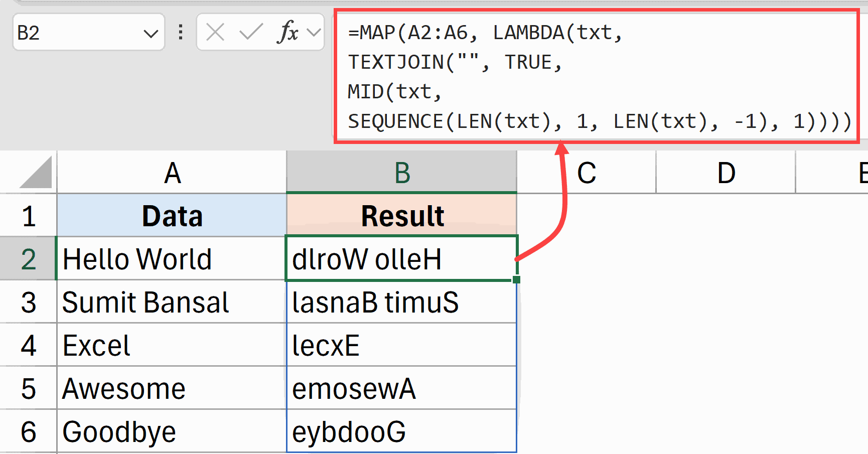Viewport: 868px width, 454px height.
Task: Select cell B4 showing lecxE
Action: click(401, 345)
